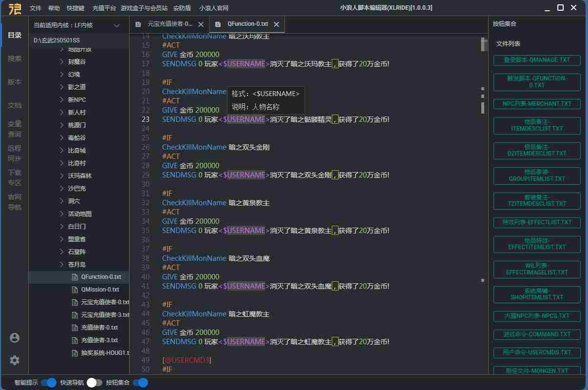Image resolution: width=588 pixels, height=390 pixels.
Task: Click the editor vertical scrollbar thumb
Action: pos(484,45)
